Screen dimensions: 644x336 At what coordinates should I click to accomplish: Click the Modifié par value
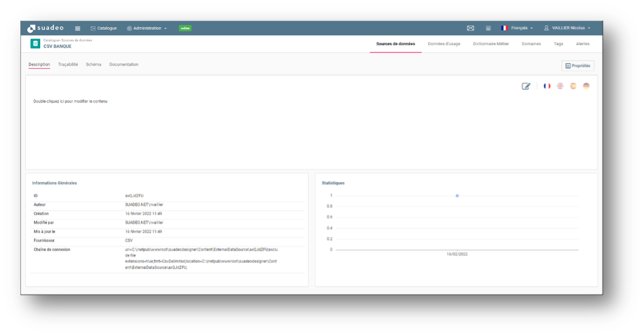144,223
